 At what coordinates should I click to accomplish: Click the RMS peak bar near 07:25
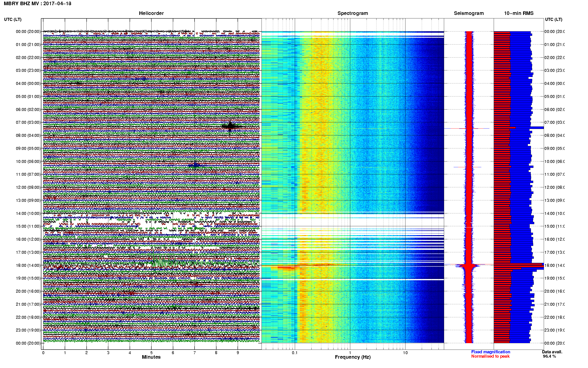click(x=519, y=127)
